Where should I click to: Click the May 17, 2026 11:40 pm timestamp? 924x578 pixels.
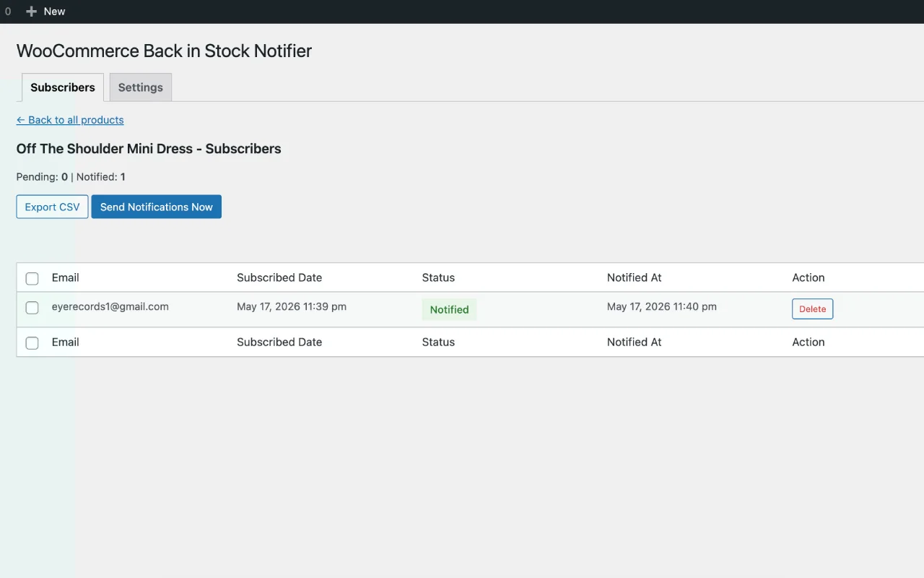point(662,306)
